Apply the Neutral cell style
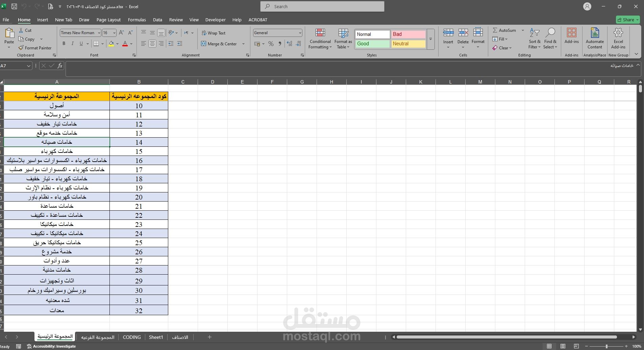The height and width of the screenshot is (350, 644). coord(408,44)
